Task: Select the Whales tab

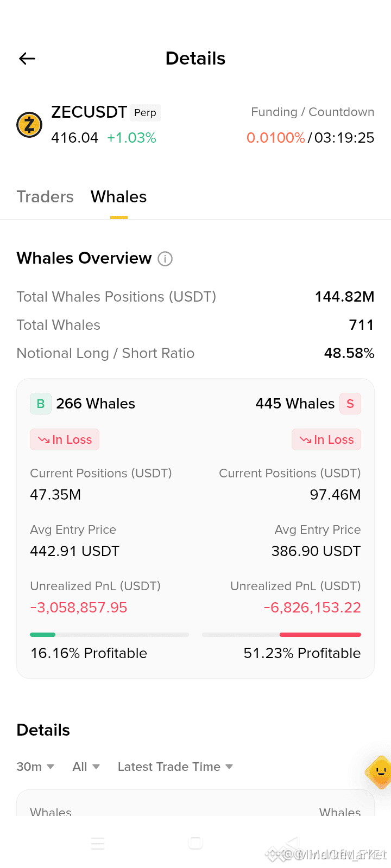Action: click(119, 197)
